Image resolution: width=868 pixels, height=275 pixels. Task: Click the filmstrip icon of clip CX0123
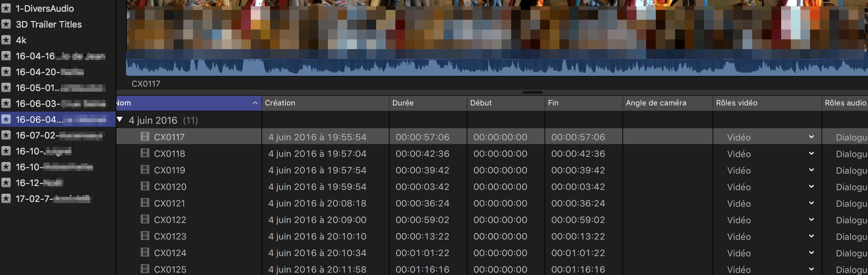click(x=145, y=236)
